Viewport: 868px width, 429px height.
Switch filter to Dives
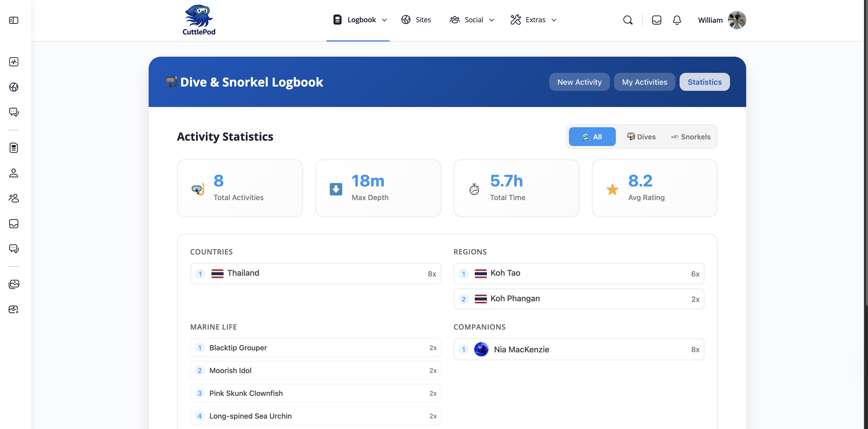[641, 137]
